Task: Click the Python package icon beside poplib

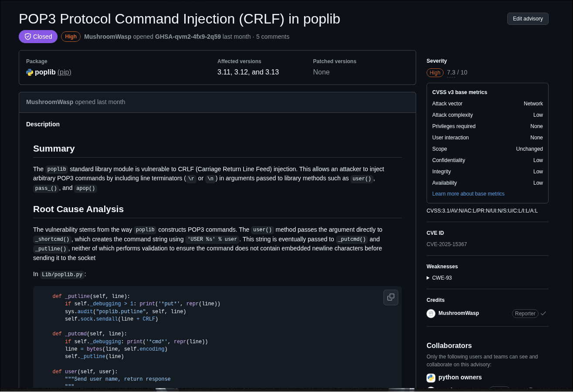Action: pyautogui.click(x=29, y=72)
